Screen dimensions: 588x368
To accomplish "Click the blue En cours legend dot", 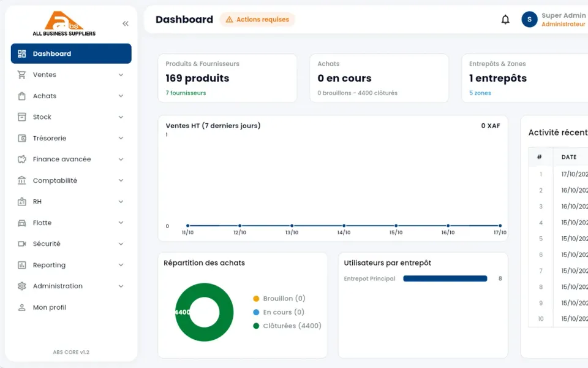I will [256, 312].
